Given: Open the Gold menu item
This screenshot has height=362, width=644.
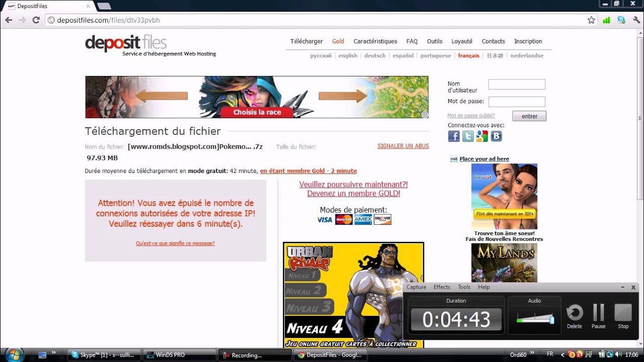Looking at the screenshot, I should coord(338,41).
